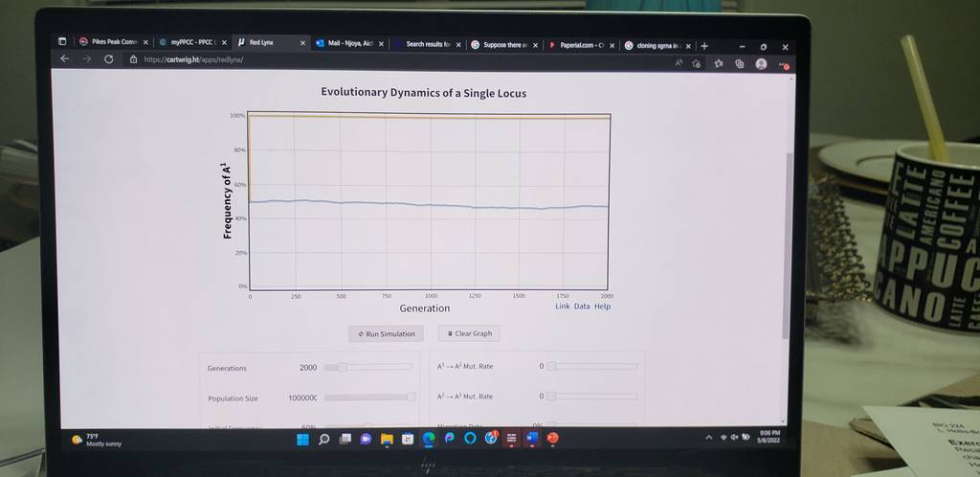Open the Get Help icon with badge
Screen dimensions: 980x477
pyautogui.click(x=491, y=439)
